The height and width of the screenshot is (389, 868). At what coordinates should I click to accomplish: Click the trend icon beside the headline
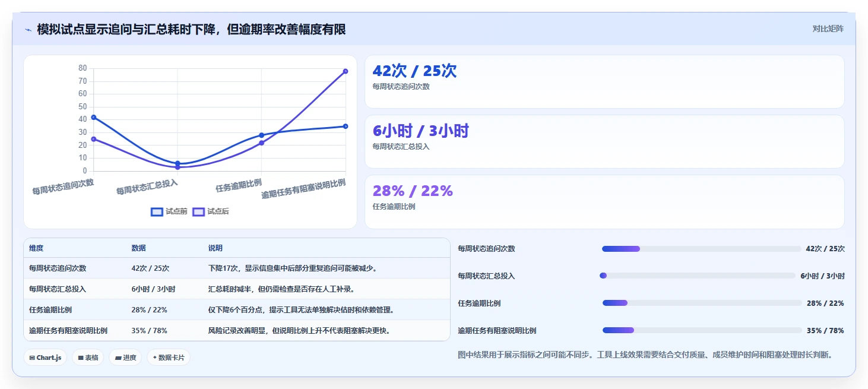point(28,30)
